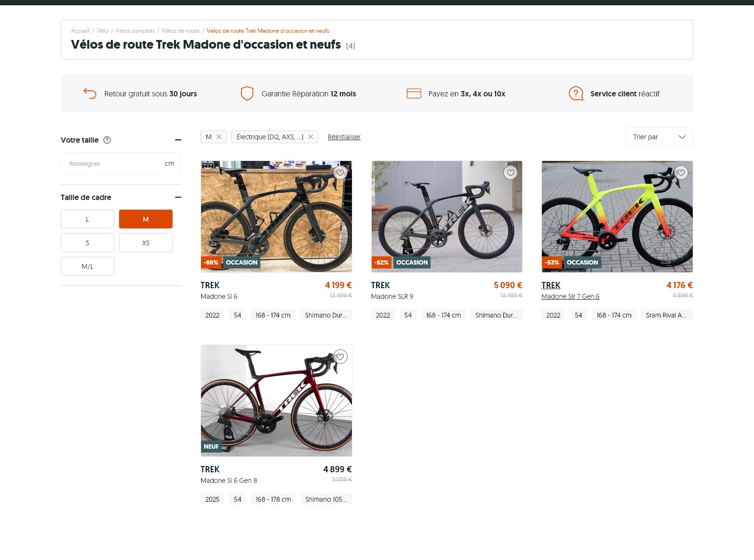This screenshot has height=560, width=754.
Task: Click heart icon on Madone SLR 9 listing
Action: coord(511,173)
